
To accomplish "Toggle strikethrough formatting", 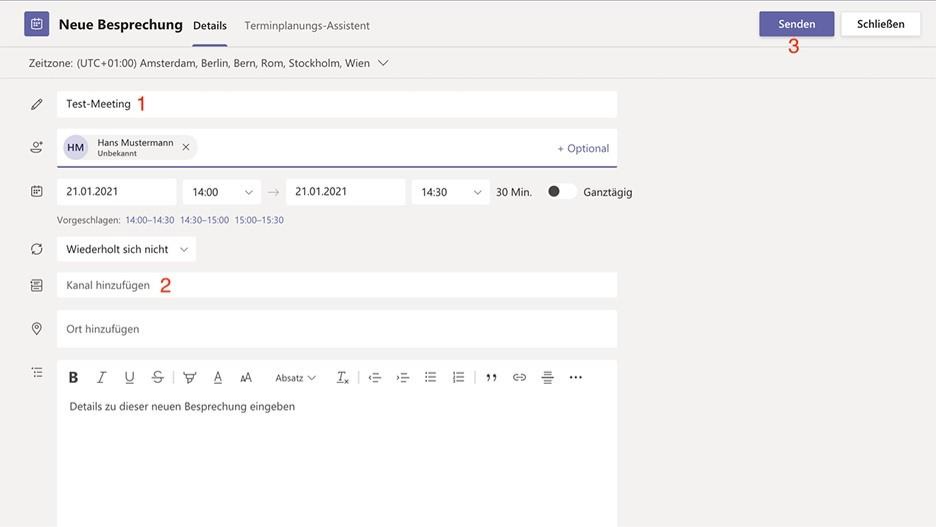I will [x=158, y=377].
